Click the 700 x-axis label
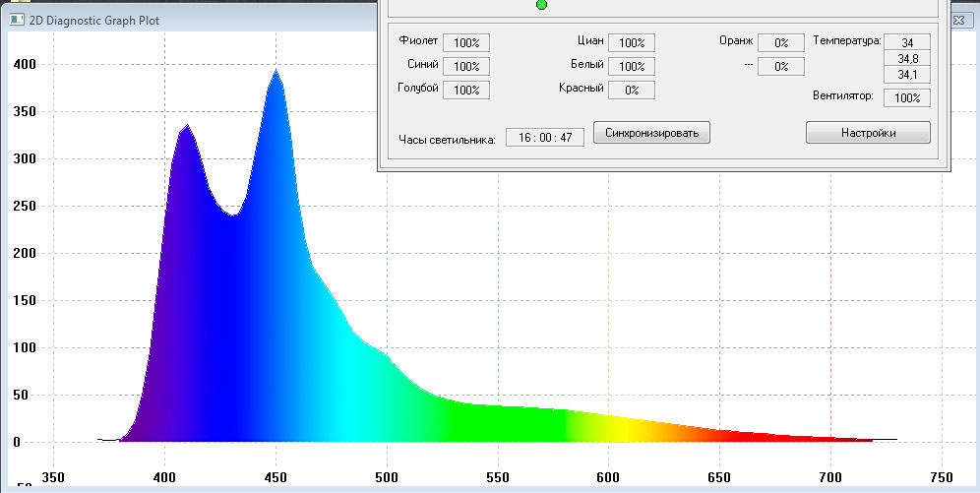This screenshot has width=980, height=493. 830,478
